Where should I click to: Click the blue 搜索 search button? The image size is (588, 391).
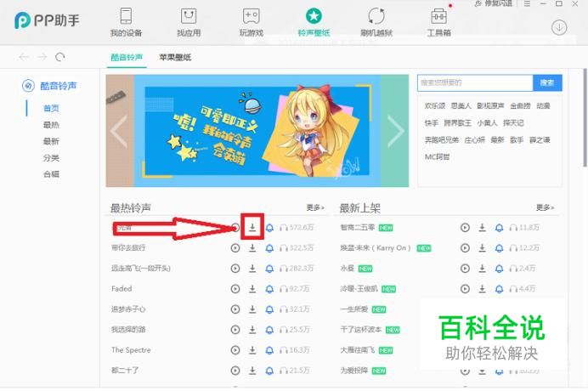point(547,82)
